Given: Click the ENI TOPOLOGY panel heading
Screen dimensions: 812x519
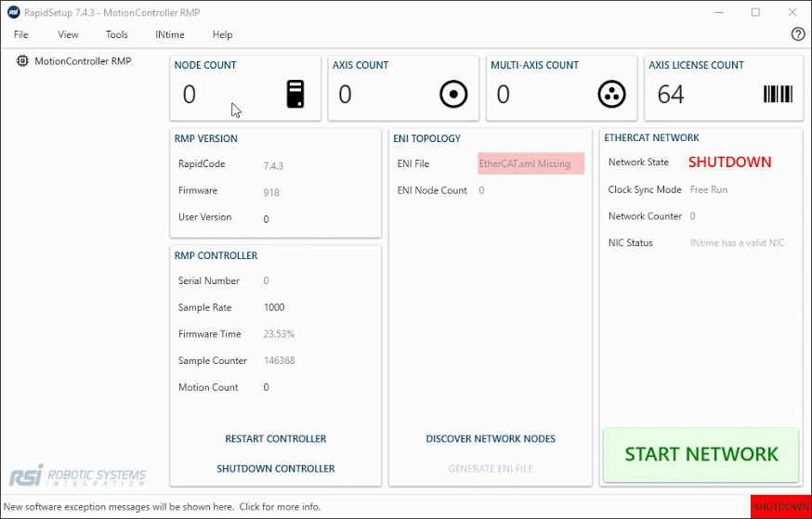Looking at the screenshot, I should pos(426,138).
